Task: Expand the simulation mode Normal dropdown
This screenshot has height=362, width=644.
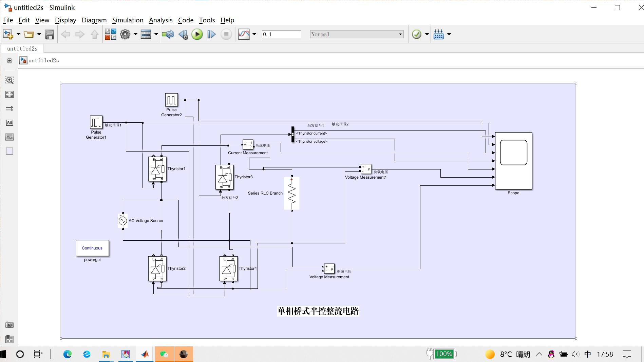Action: pos(400,34)
